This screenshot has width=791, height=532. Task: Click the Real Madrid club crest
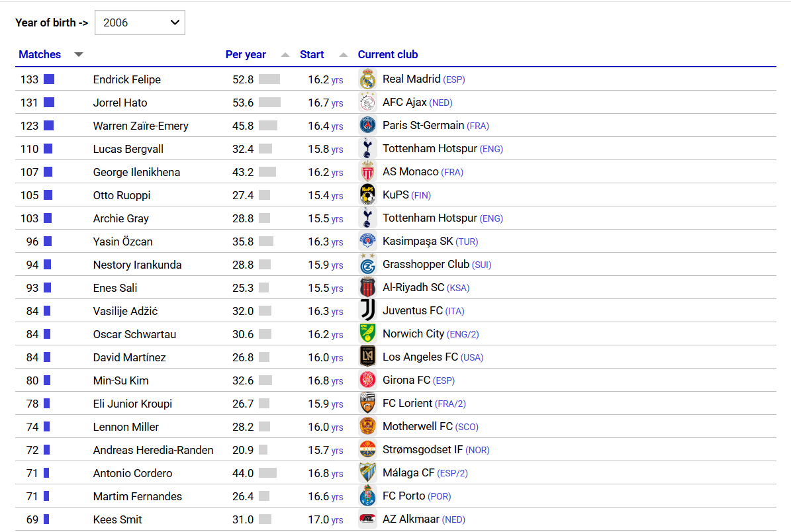click(368, 79)
